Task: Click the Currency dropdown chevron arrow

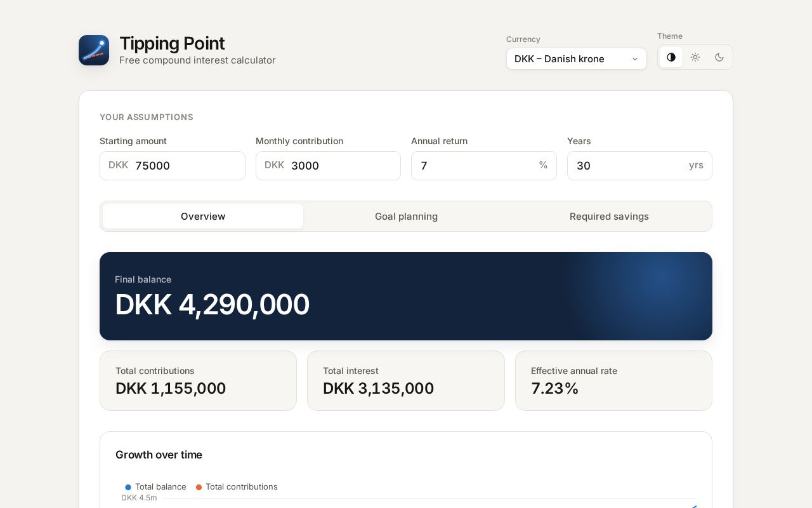Action: (x=634, y=59)
